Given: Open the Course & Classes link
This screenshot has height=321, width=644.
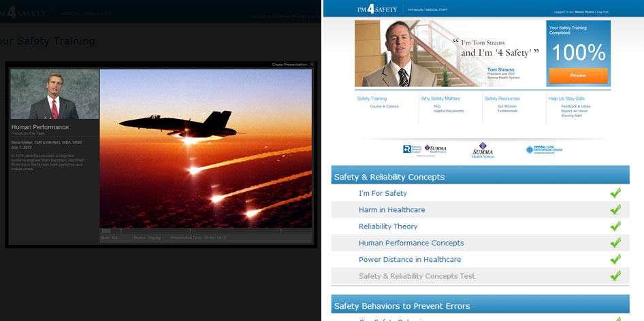Looking at the screenshot, I should click(385, 106).
